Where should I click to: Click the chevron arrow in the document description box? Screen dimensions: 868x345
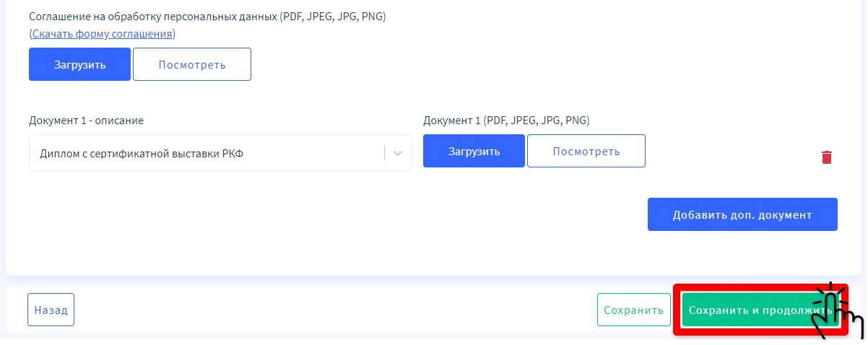(398, 153)
